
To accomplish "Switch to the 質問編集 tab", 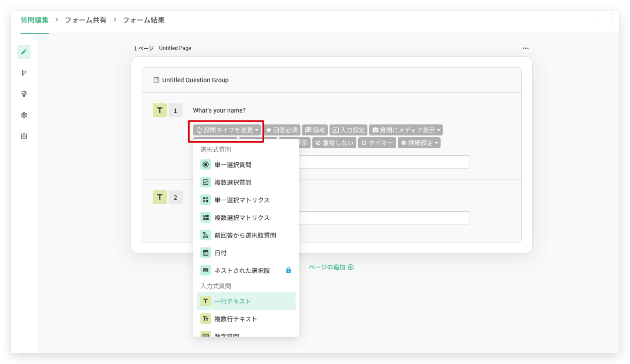I will (x=35, y=20).
